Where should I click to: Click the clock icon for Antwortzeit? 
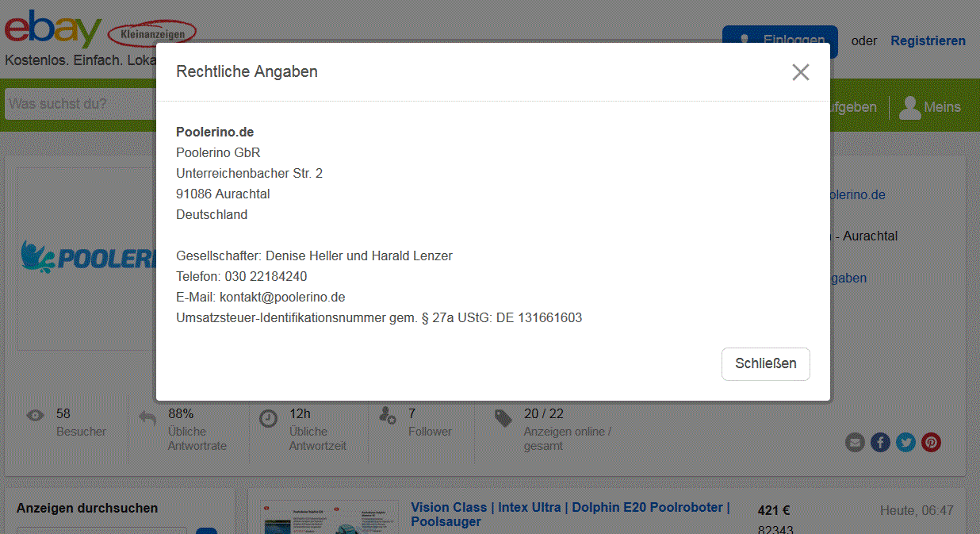tap(269, 418)
